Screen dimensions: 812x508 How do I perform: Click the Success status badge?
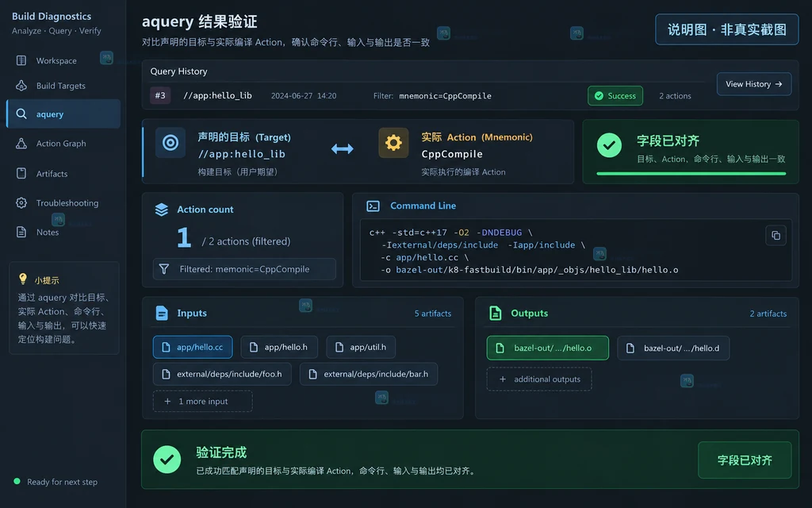pyautogui.click(x=615, y=96)
